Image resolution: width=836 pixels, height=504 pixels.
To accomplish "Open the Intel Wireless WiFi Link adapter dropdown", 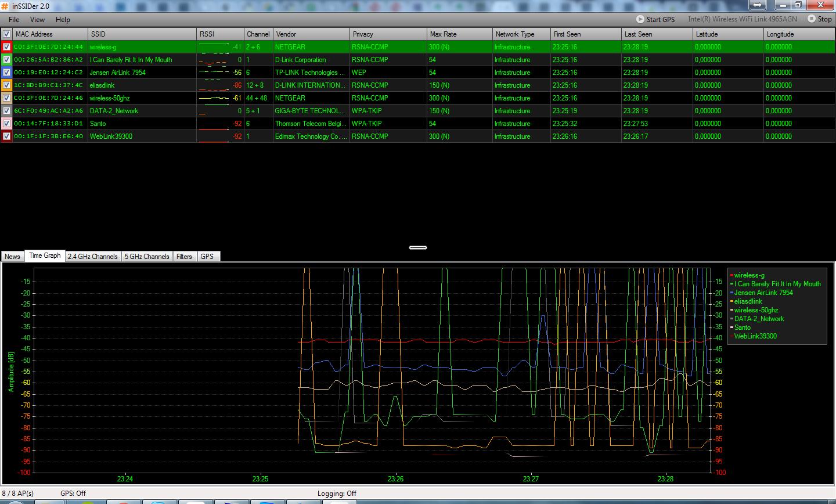I will [743, 19].
